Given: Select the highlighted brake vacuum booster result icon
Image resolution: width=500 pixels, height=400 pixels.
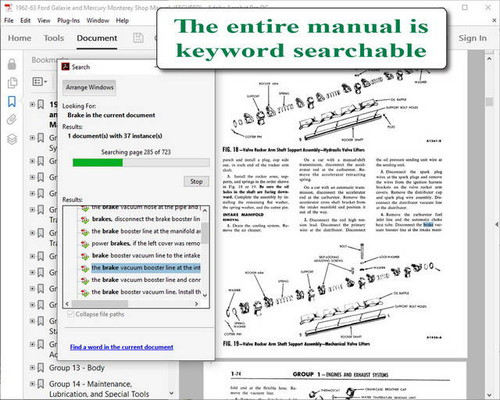Looking at the screenshot, I should click(85, 268).
